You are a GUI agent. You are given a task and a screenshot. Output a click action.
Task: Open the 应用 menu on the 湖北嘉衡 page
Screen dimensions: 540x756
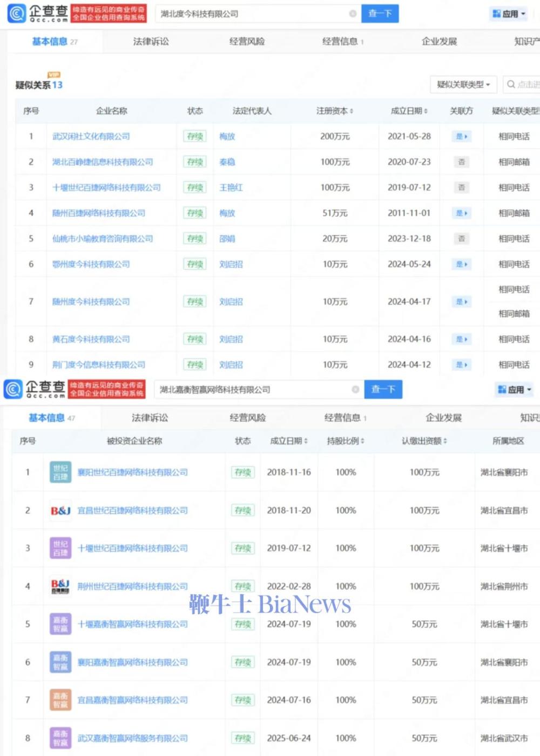[515, 389]
